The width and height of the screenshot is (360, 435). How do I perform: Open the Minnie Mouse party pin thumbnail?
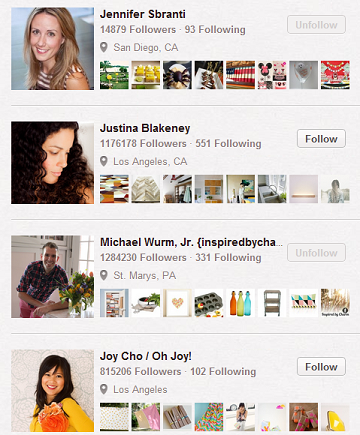coord(272,75)
